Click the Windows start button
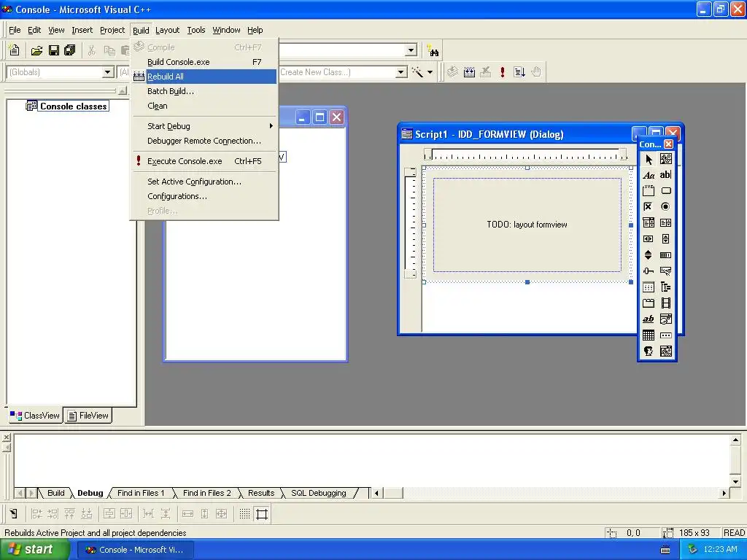This screenshot has height=560, width=747. (x=34, y=550)
